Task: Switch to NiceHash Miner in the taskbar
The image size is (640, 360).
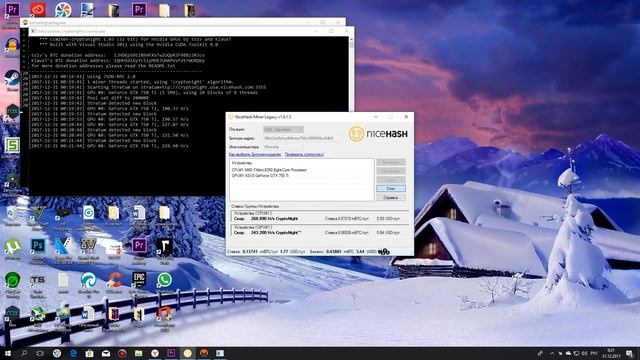Action: click(x=187, y=353)
